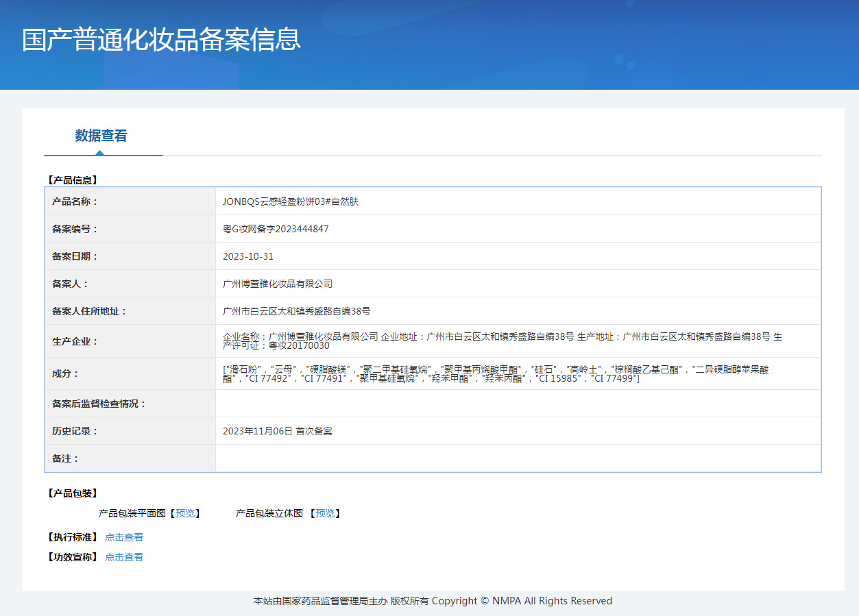The height and width of the screenshot is (616, 859).
Task: Click the filing number 粤G妆网备字2023444847
Action: [x=276, y=229]
